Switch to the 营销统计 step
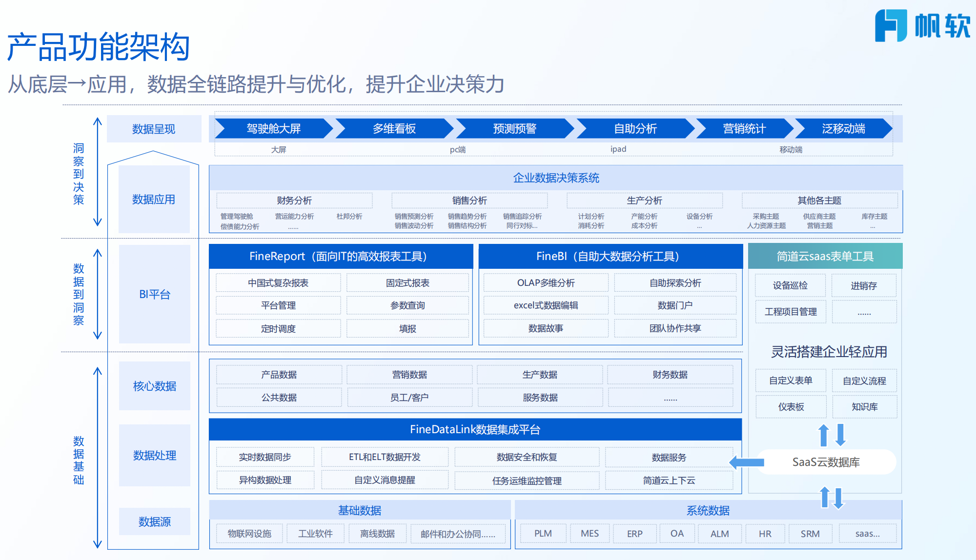976x560 pixels. click(743, 129)
